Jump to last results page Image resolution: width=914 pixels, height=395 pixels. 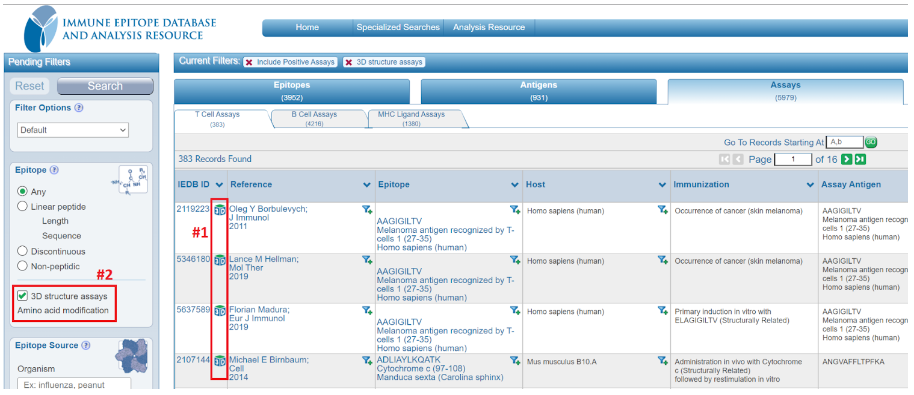pyautogui.click(x=860, y=159)
